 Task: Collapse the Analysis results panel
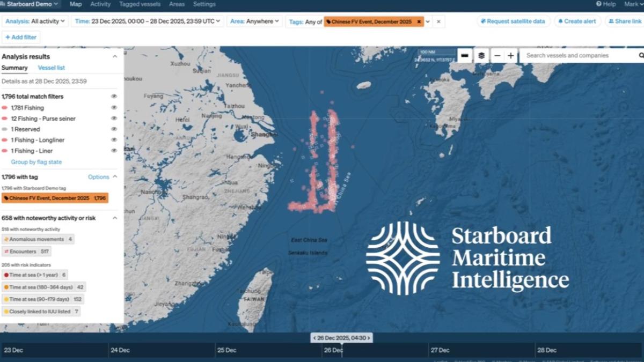(114, 56)
